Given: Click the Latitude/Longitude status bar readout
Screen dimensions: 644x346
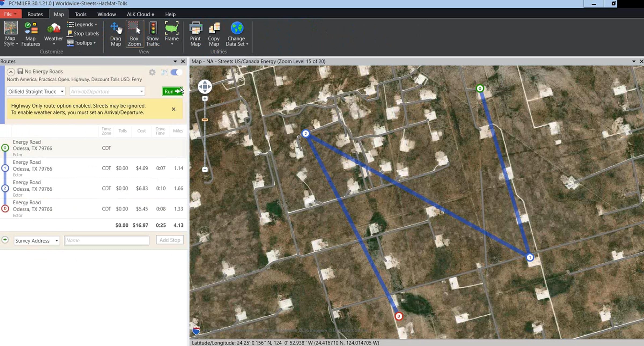Looking at the screenshot, I should pyautogui.click(x=286, y=343).
